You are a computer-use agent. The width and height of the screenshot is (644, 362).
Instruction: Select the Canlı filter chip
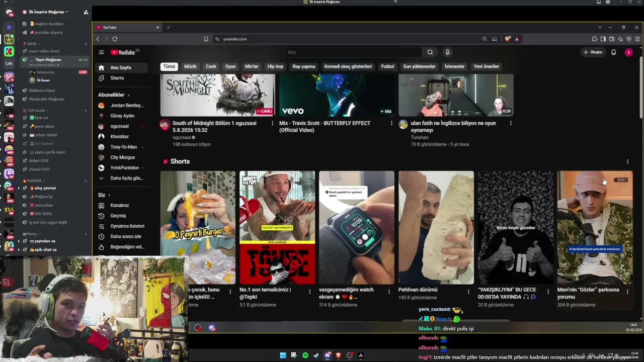click(x=211, y=66)
